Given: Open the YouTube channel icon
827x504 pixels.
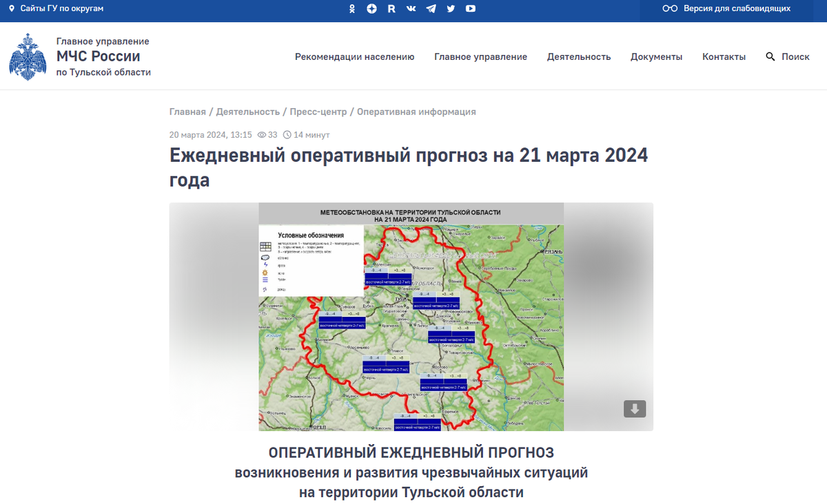Looking at the screenshot, I should pyautogui.click(x=470, y=9).
